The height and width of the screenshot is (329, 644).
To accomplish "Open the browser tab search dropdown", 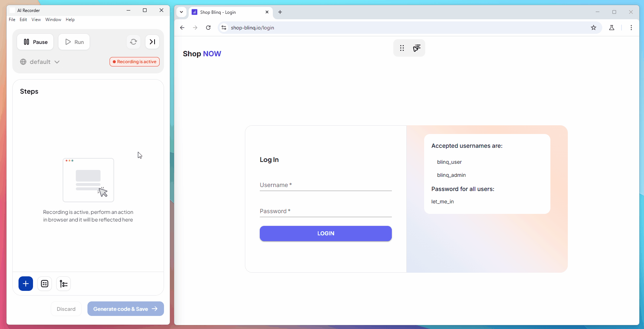I will pos(181,12).
